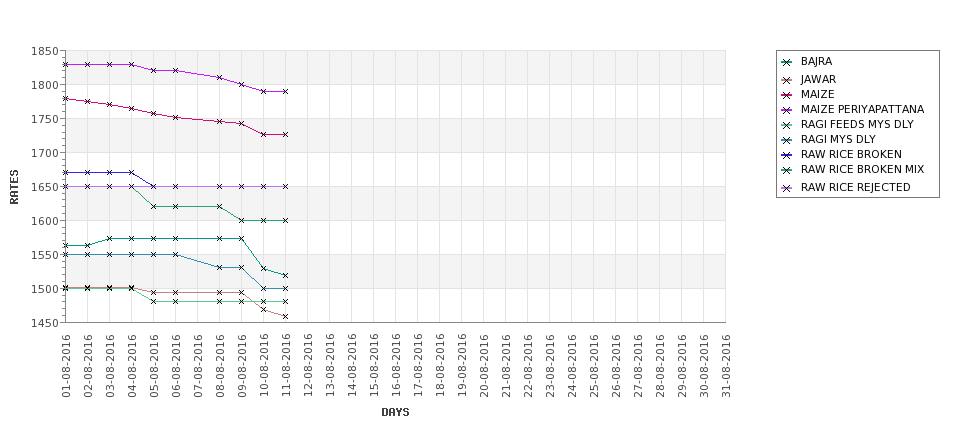Click the JAWAR legend marker icon
The image size is (975, 429).
click(x=787, y=80)
